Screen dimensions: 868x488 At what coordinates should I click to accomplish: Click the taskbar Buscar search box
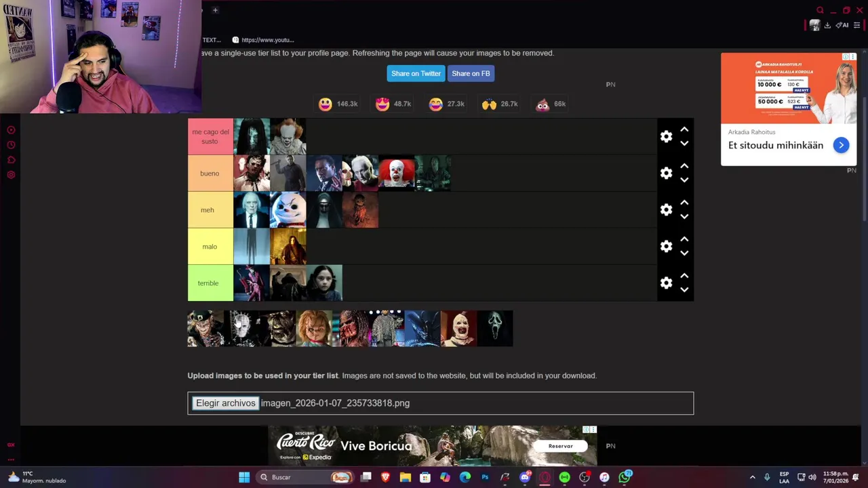coord(304,477)
